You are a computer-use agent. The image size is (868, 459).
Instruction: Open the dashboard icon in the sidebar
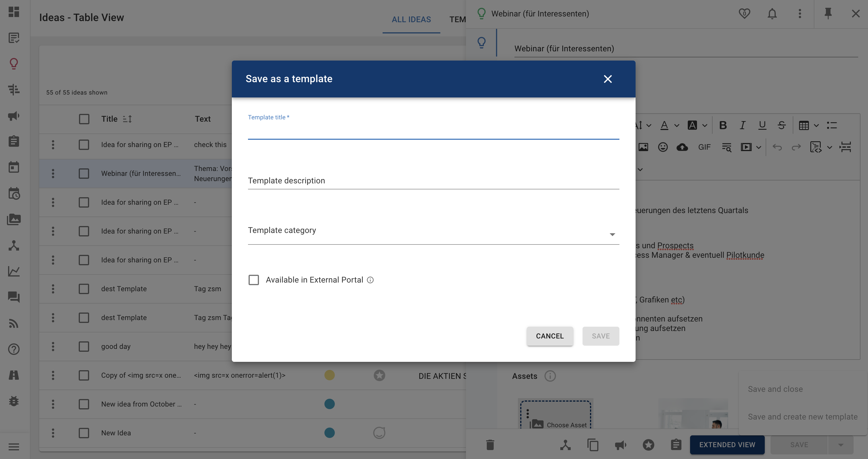tap(14, 12)
